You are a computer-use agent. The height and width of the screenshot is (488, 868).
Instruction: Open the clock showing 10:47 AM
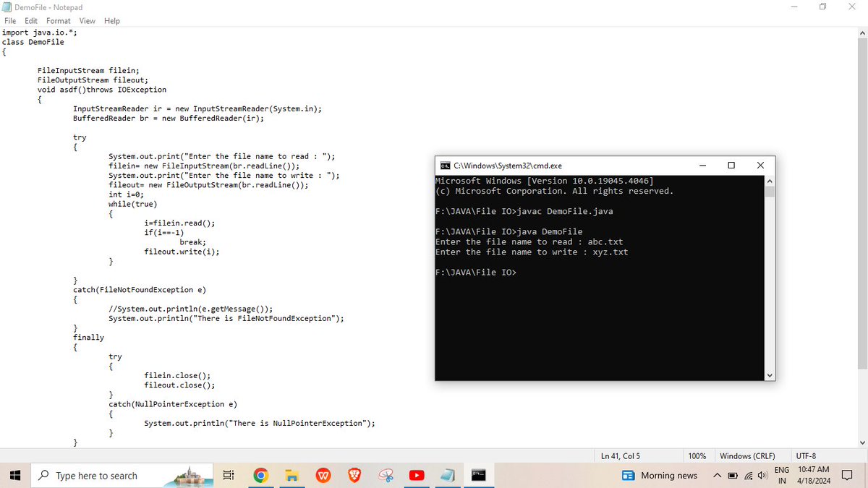click(813, 475)
